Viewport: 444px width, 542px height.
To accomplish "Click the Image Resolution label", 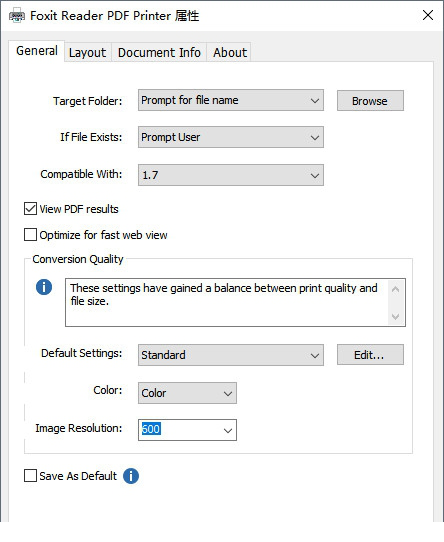I will (78, 428).
